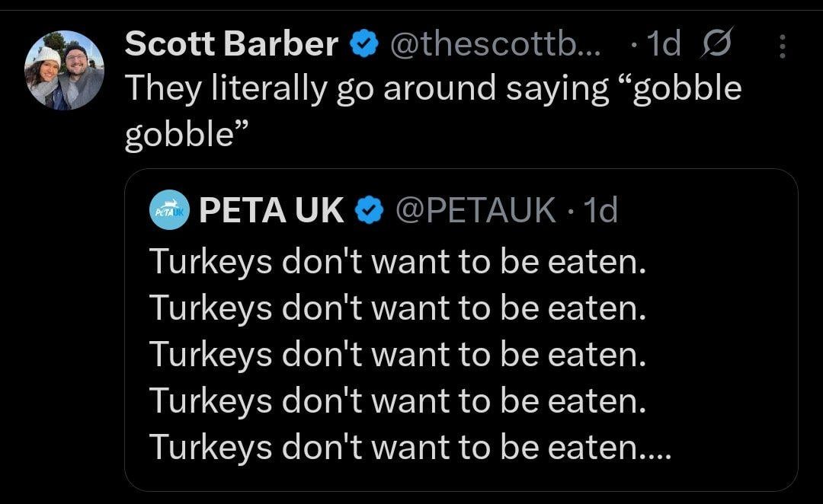Click Scott Barber's blue verified badge
This screenshot has height=504, width=823.
click(x=363, y=45)
